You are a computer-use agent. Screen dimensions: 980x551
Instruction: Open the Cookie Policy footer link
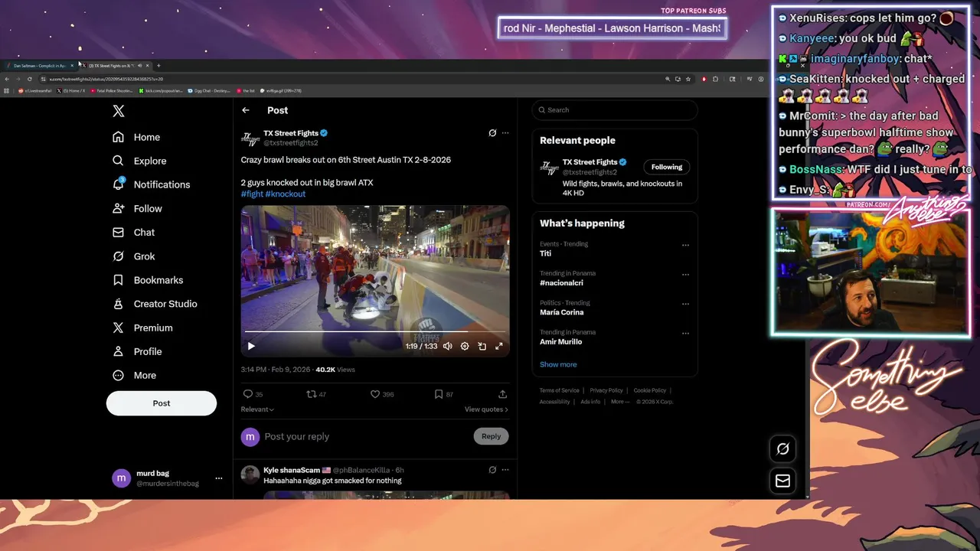650,390
